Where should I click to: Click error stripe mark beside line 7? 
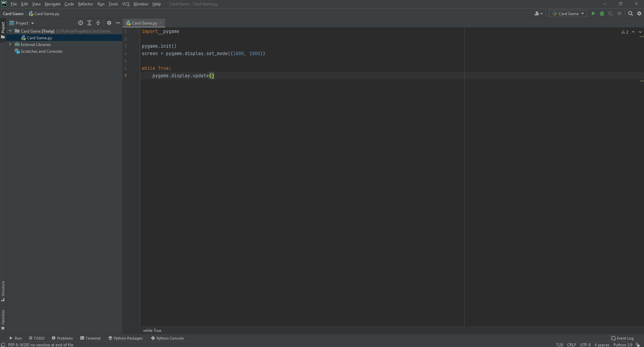tap(642, 81)
